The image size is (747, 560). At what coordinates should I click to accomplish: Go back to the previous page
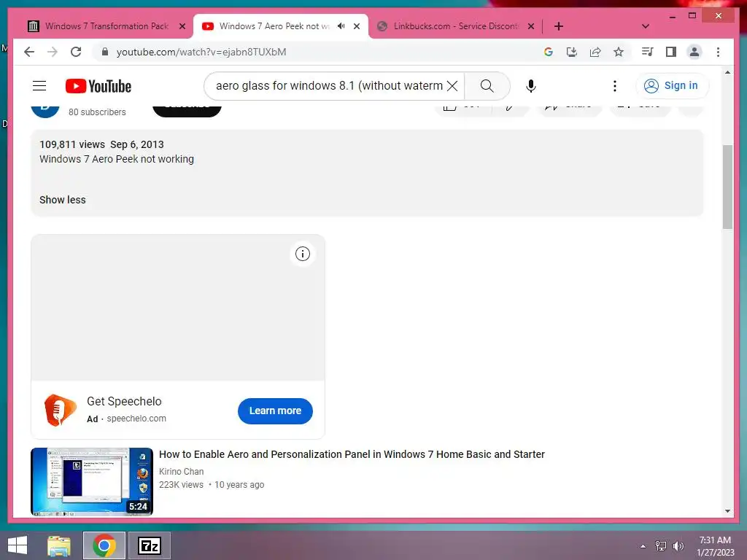point(29,52)
